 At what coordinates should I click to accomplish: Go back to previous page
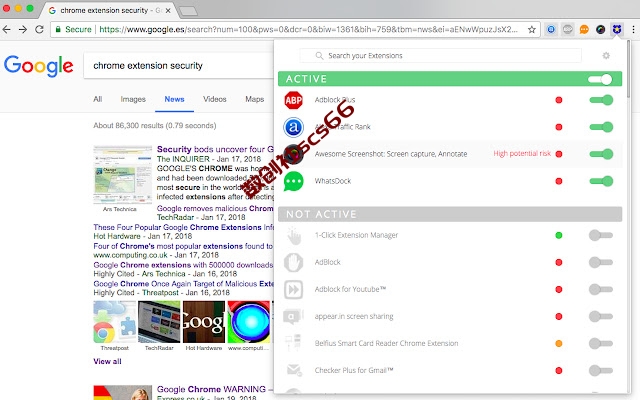coord(7,29)
